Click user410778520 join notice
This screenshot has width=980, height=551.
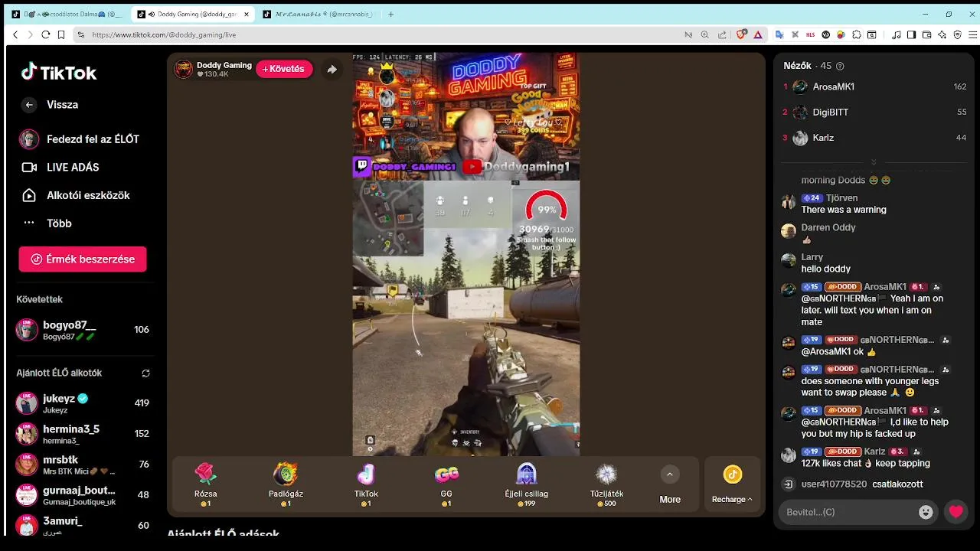(852, 484)
